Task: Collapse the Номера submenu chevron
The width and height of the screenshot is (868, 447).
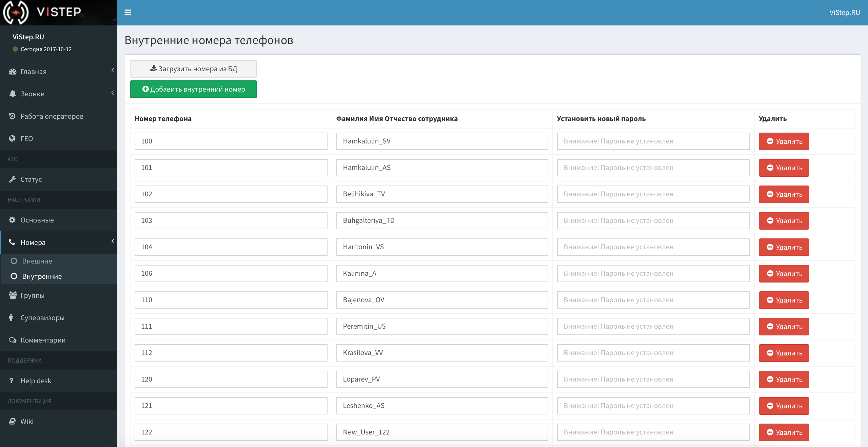Action: pyautogui.click(x=113, y=241)
